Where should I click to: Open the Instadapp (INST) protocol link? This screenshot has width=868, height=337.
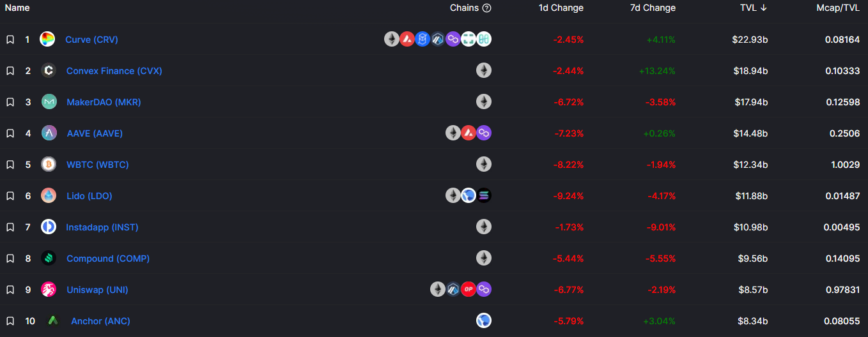coord(102,227)
